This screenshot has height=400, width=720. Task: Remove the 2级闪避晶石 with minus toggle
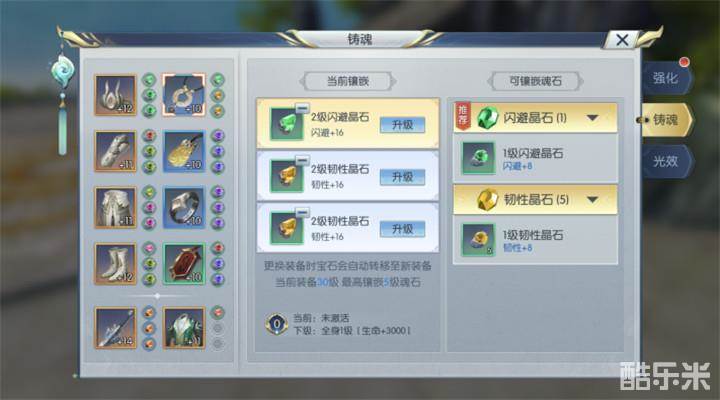pyautogui.click(x=302, y=109)
